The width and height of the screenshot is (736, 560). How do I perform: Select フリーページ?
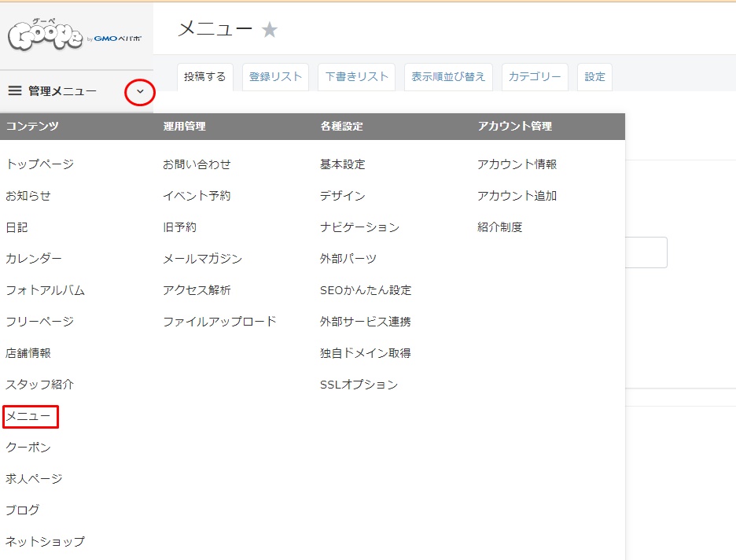(40, 322)
